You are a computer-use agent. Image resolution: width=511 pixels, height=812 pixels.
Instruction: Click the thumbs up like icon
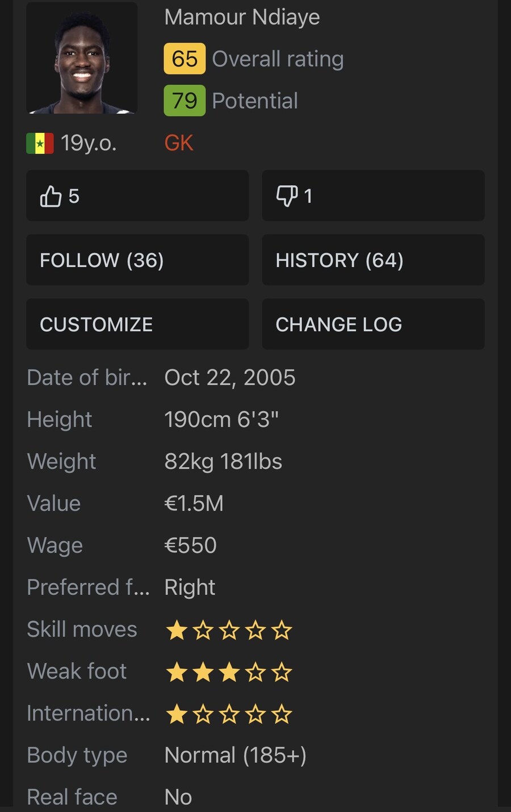51,196
